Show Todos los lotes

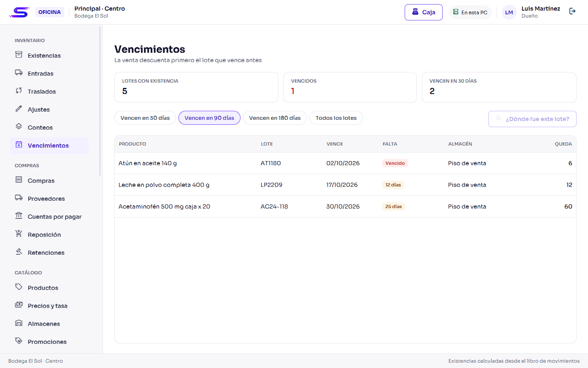336,118
